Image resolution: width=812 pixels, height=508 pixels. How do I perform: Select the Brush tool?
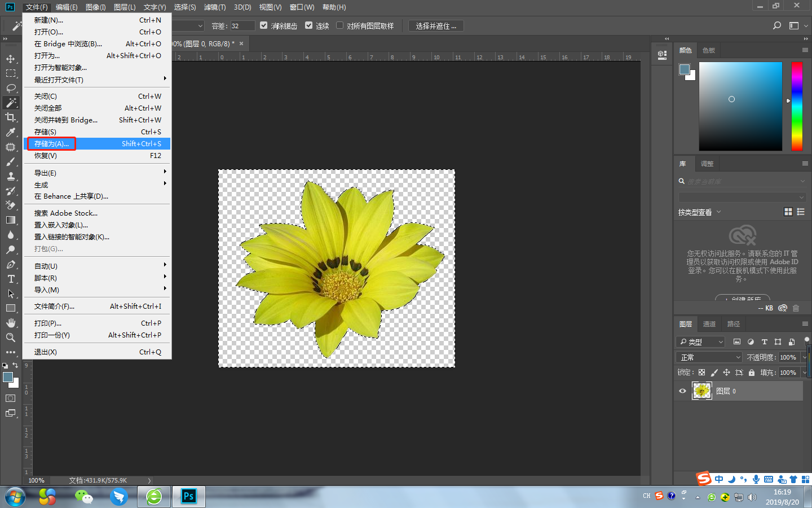(x=11, y=161)
